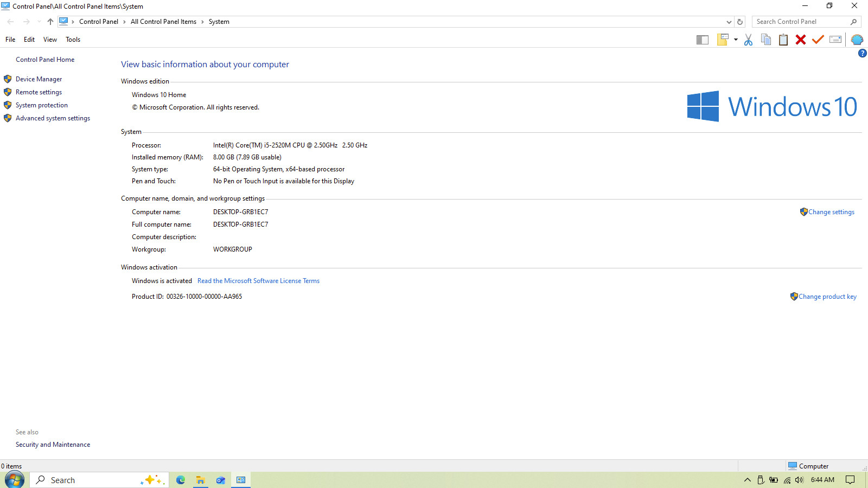
Task: Open the Start menu orb
Action: 15,480
